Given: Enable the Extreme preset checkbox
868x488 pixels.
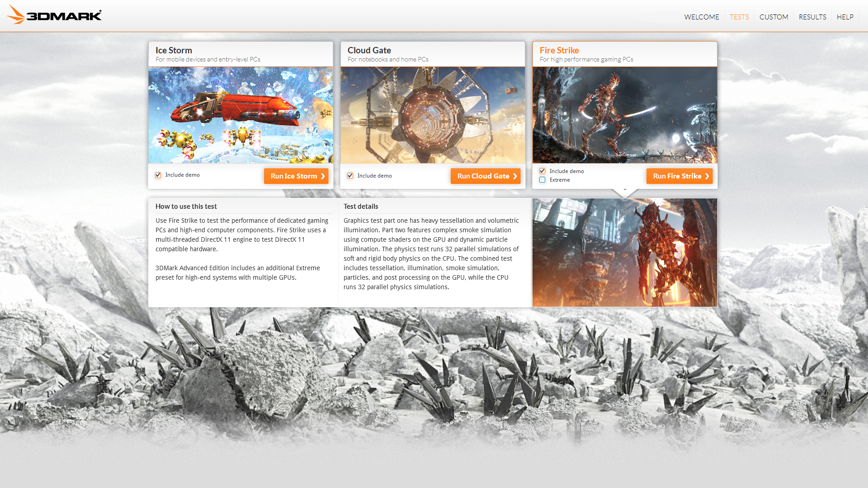Looking at the screenshot, I should coord(542,180).
